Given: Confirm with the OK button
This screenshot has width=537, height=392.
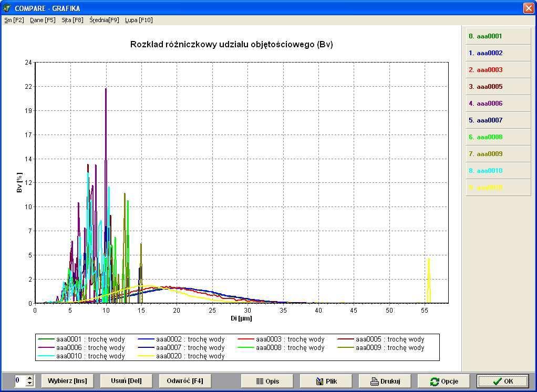Looking at the screenshot, I should pos(503,381).
